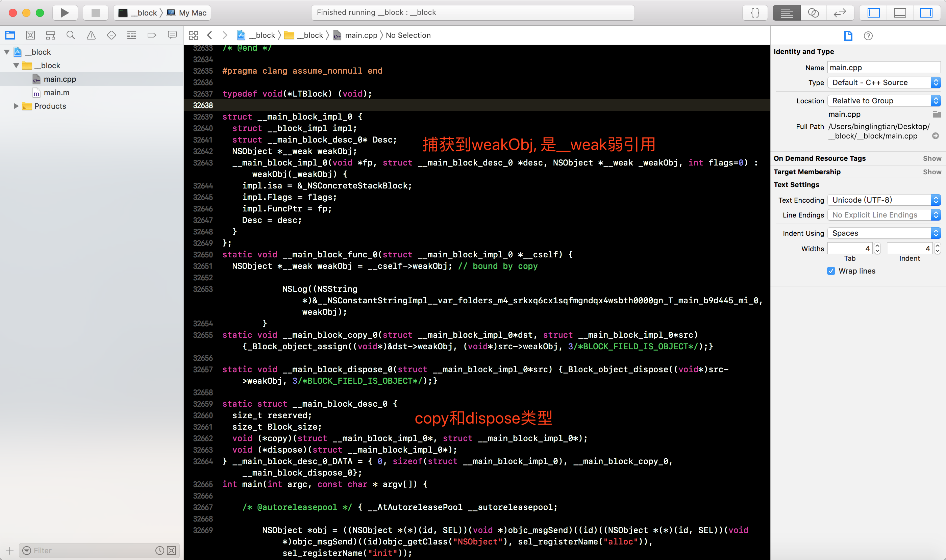Viewport: 946px width, 560px height.
Task: Toggle the debug area panel
Action: 900,13
